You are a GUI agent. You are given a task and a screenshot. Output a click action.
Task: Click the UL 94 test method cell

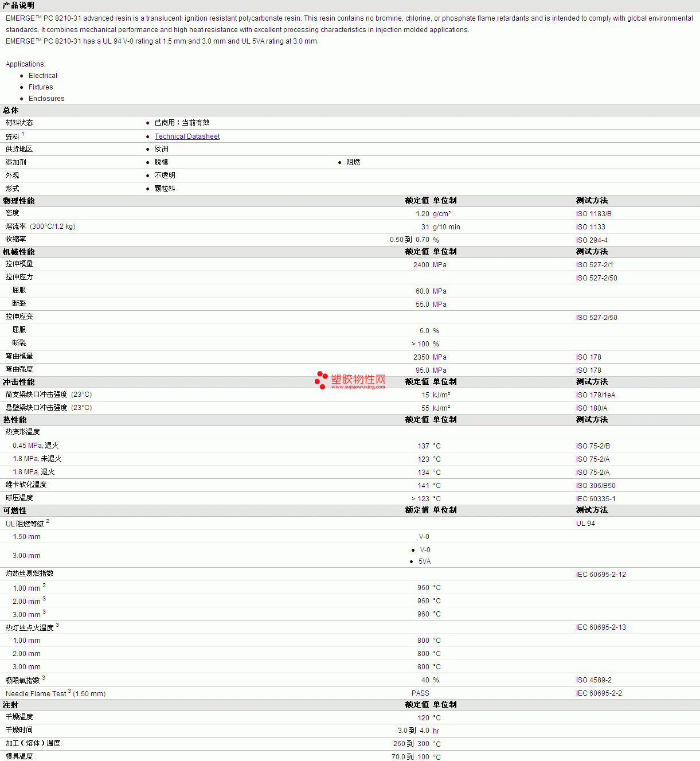(x=585, y=524)
